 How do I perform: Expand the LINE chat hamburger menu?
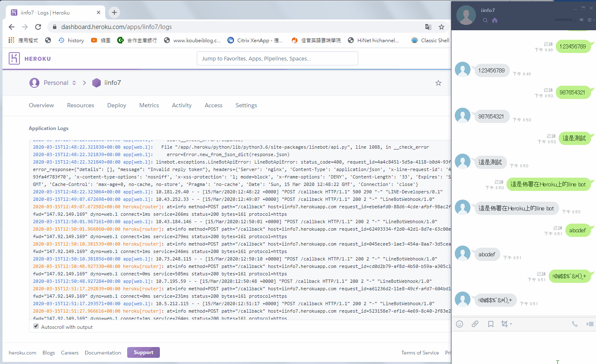click(591, 19)
